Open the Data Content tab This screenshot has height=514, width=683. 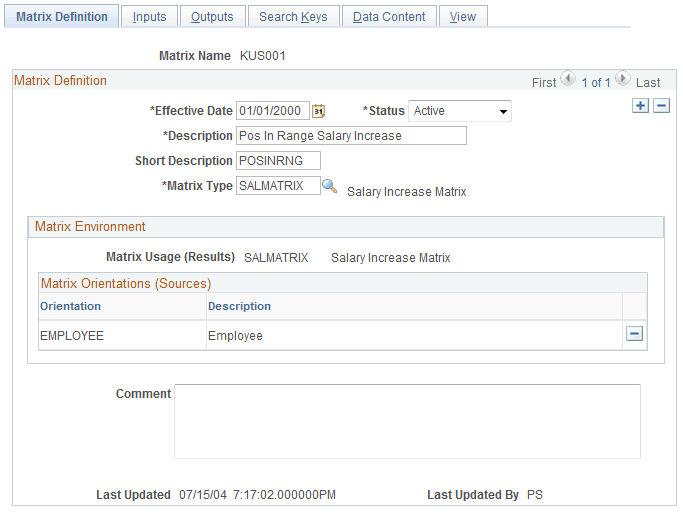(x=389, y=17)
